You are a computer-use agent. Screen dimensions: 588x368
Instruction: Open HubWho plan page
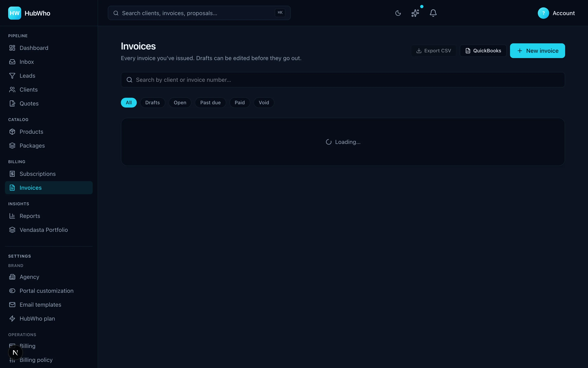point(49,319)
